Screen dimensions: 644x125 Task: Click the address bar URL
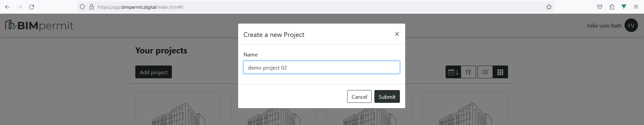[140, 7]
